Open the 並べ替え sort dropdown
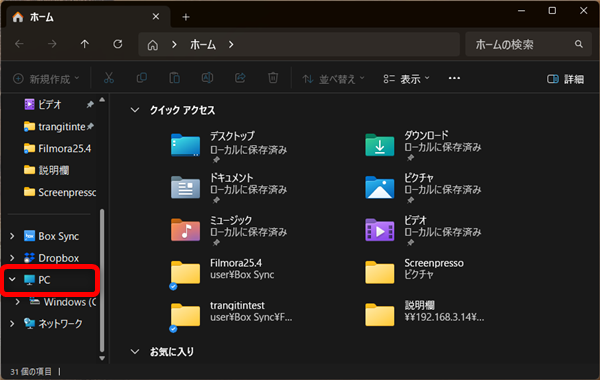This screenshot has height=380, width=600. pos(333,79)
